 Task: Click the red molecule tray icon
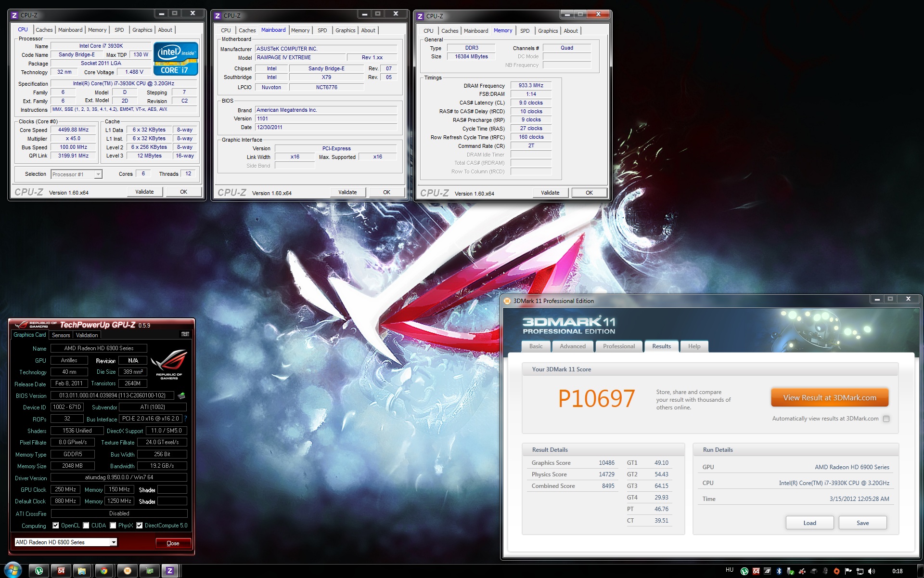pyautogui.click(x=802, y=571)
